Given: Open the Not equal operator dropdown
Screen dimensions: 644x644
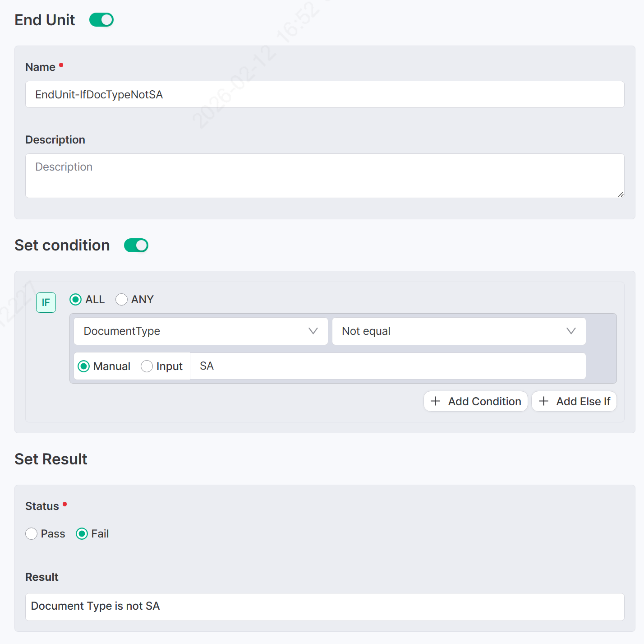Looking at the screenshot, I should point(458,331).
